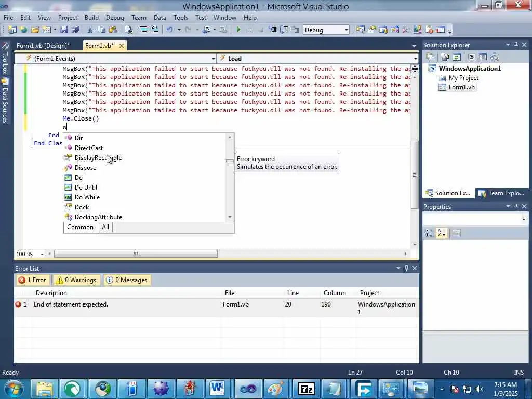Uncomment the selected lines icon
Image resolution: width=532 pixels, height=399 pixels.
pyautogui.click(x=155, y=30)
